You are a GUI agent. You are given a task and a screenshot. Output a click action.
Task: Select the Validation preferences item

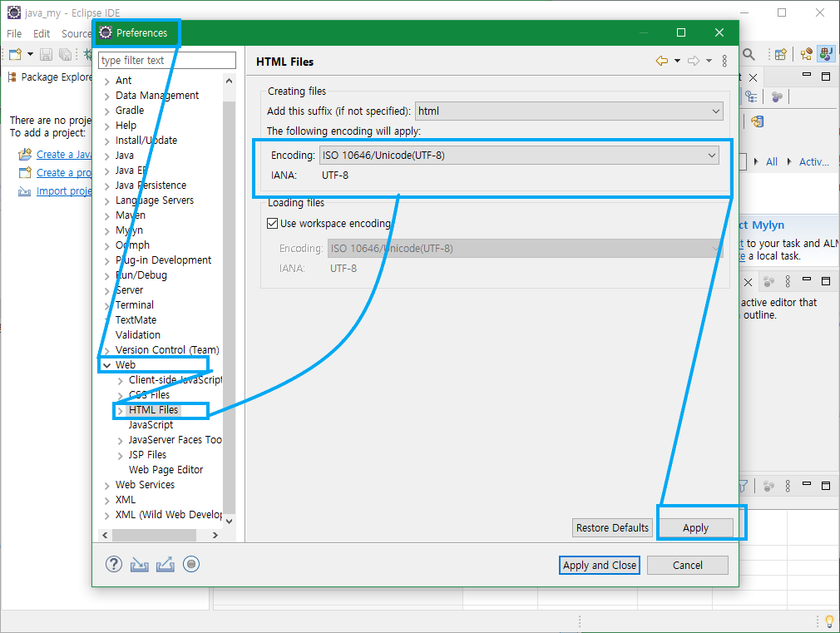click(x=138, y=335)
